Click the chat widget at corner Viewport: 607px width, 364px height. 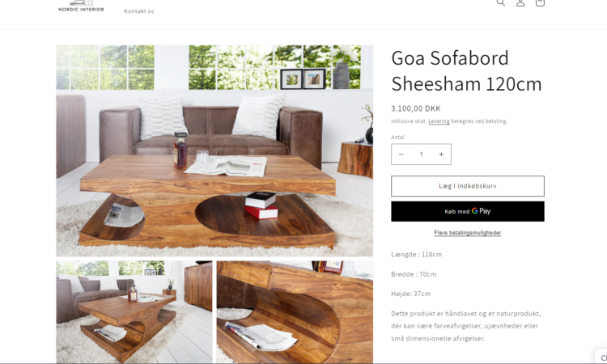tap(601, 357)
